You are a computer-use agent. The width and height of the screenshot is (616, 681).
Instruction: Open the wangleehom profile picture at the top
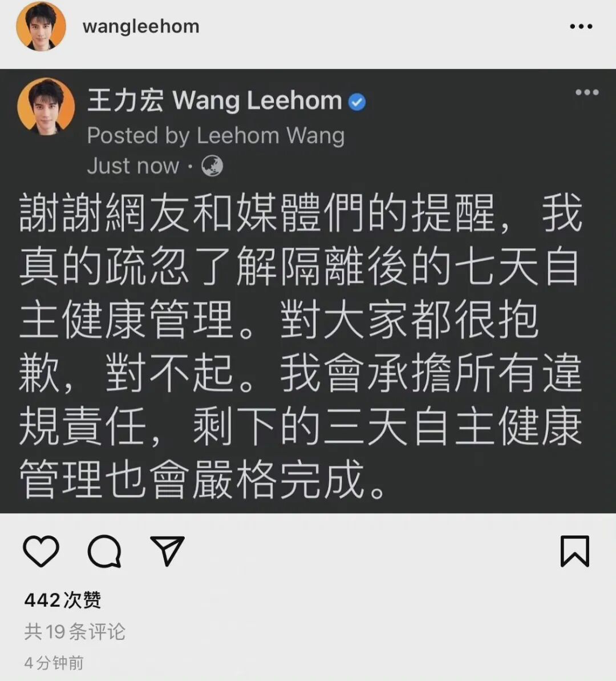click(41, 26)
